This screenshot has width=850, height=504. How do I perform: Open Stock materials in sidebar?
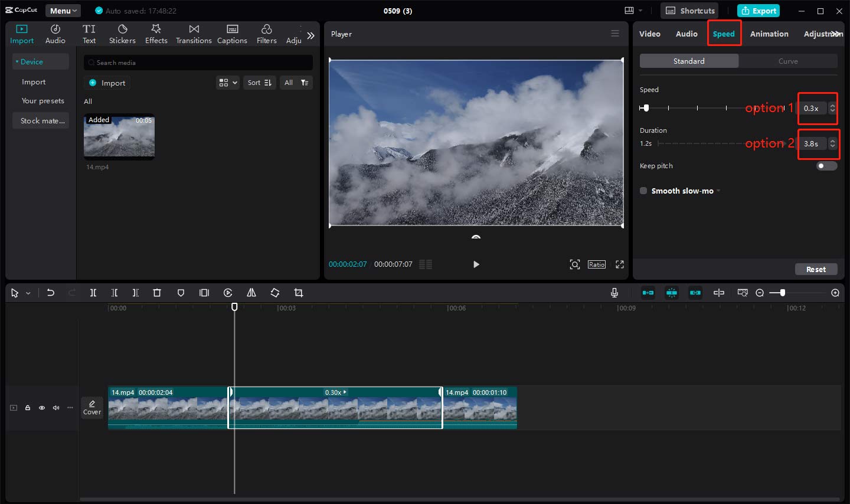(x=41, y=120)
